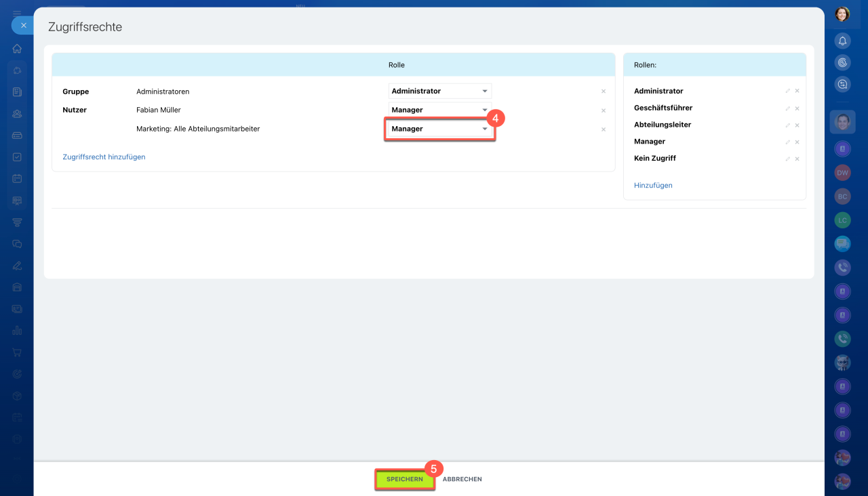Open the calendar icon in the left sidebar
The image size is (868, 496).
coord(17,179)
